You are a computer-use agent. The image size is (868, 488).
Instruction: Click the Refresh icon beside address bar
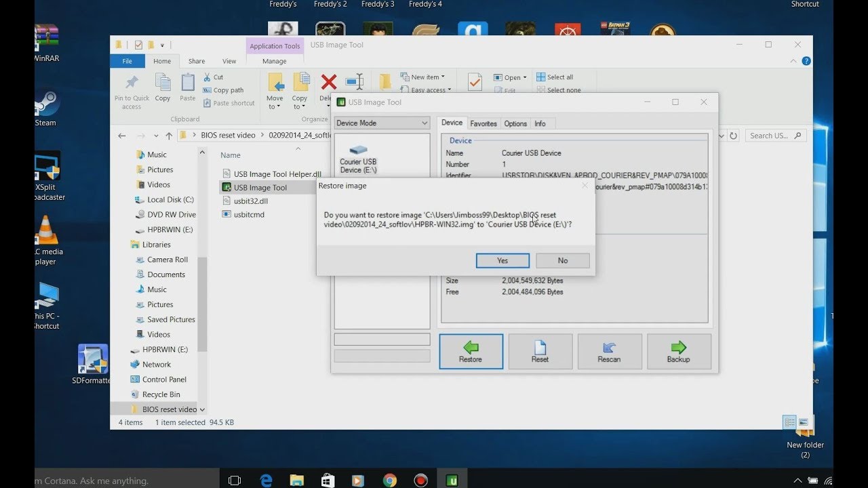[733, 136]
